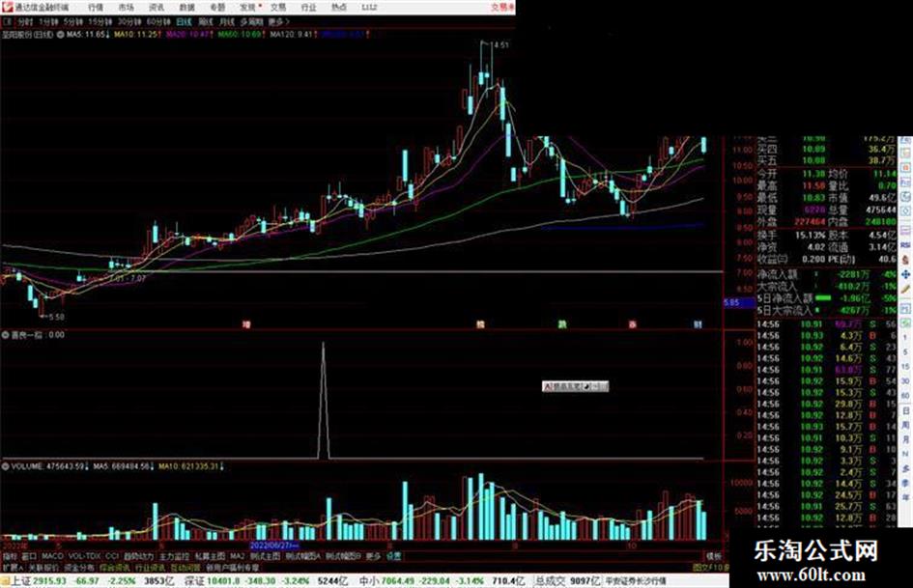The height and width of the screenshot is (588, 913).
Task: Open the 多周期 multi-period view
Action: click(x=251, y=21)
